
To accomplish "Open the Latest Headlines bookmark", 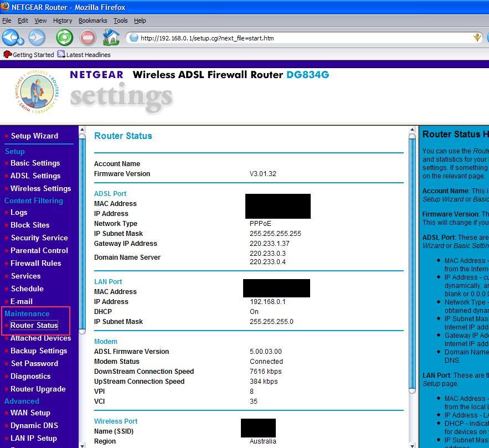I will 88,55.
